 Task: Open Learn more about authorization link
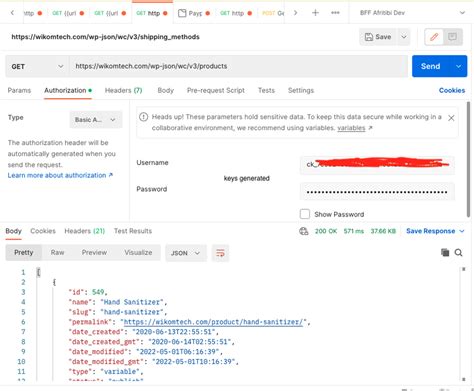[60, 175]
